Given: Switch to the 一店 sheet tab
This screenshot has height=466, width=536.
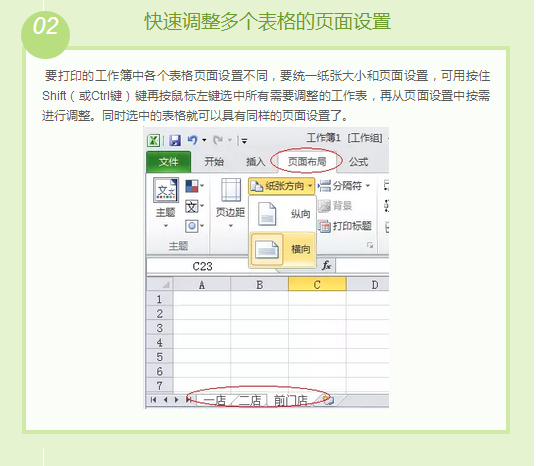Looking at the screenshot, I should click(215, 400).
